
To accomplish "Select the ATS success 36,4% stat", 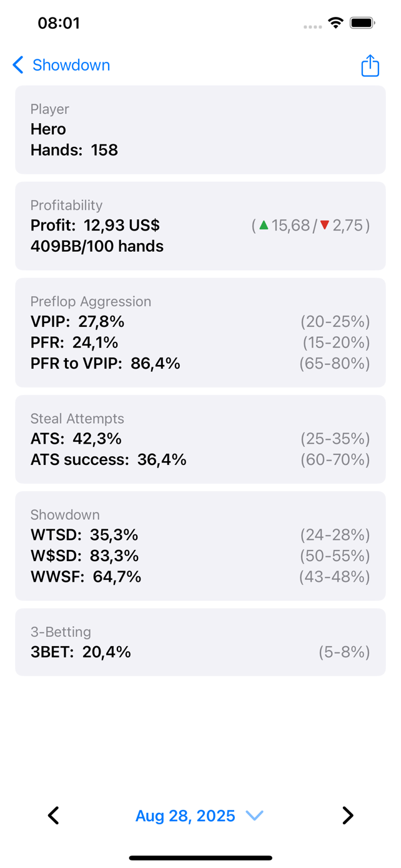I will [108, 460].
